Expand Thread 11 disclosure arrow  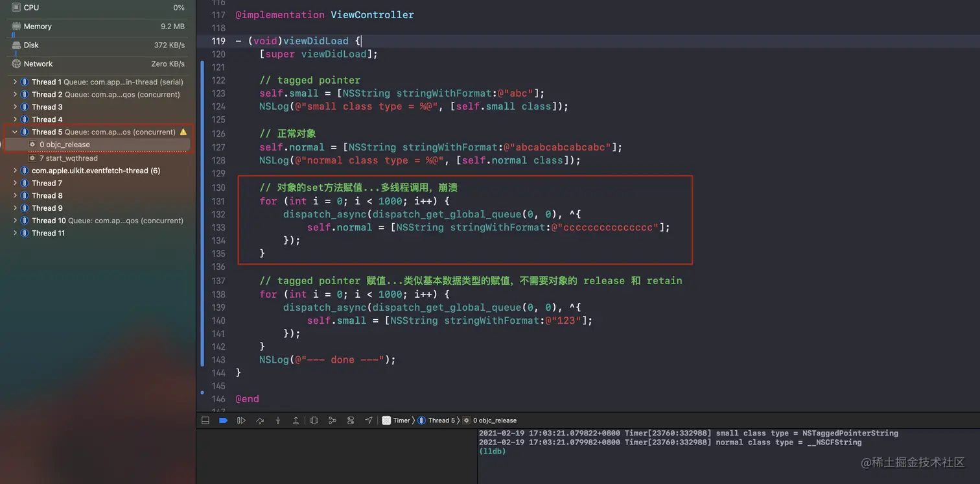point(15,233)
